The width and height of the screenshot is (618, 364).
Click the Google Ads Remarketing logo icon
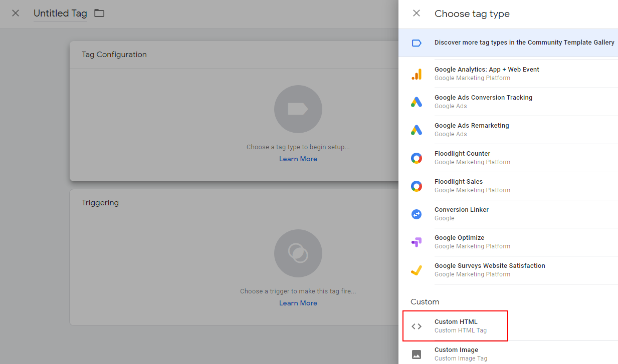point(417,130)
